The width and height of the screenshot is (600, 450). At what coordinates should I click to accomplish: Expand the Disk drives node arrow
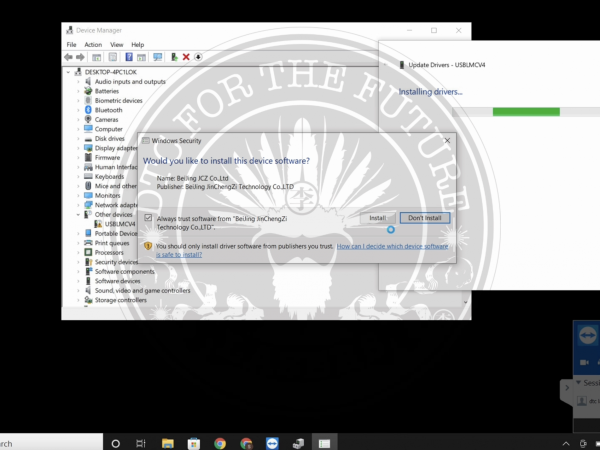click(78, 139)
